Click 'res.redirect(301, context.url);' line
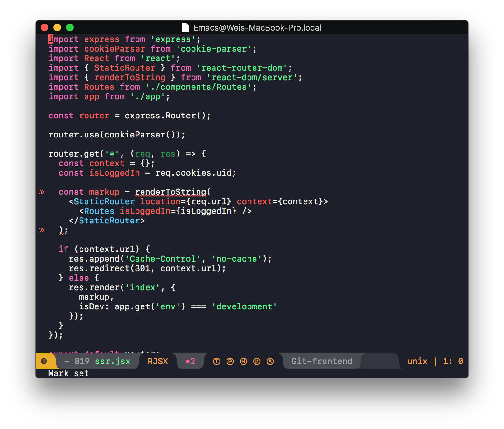This screenshot has width=504, height=429. tap(147, 268)
